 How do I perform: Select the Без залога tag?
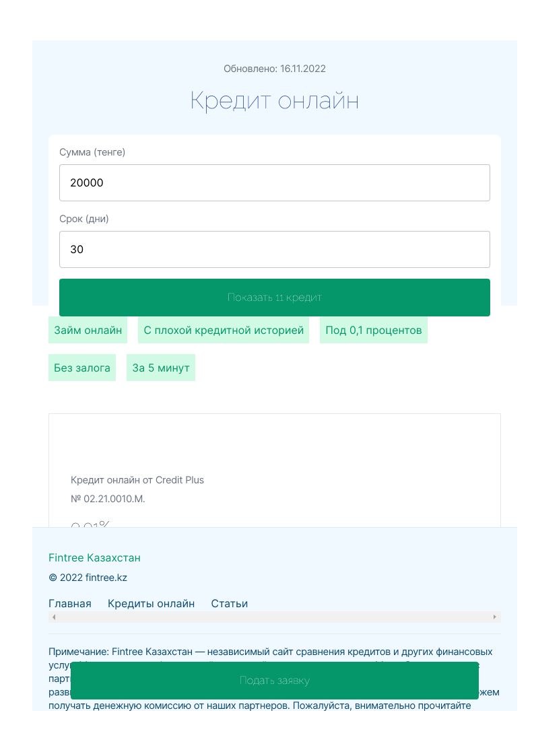[x=82, y=368]
